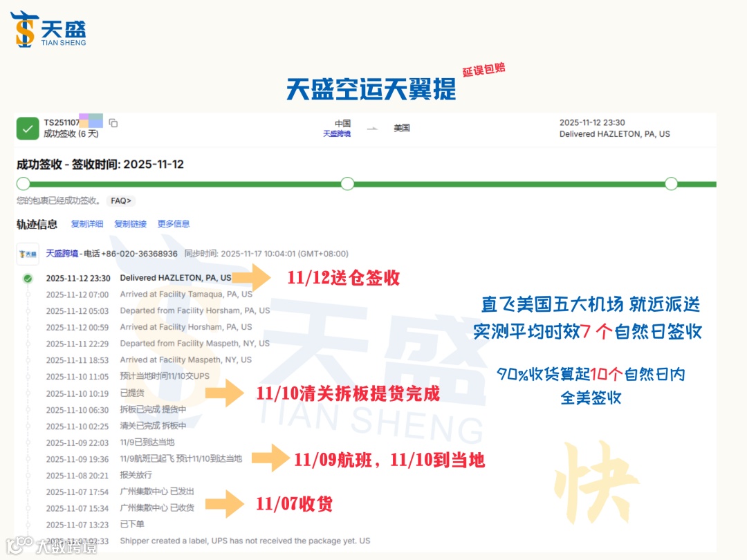Click first progress bar node

point(23,184)
